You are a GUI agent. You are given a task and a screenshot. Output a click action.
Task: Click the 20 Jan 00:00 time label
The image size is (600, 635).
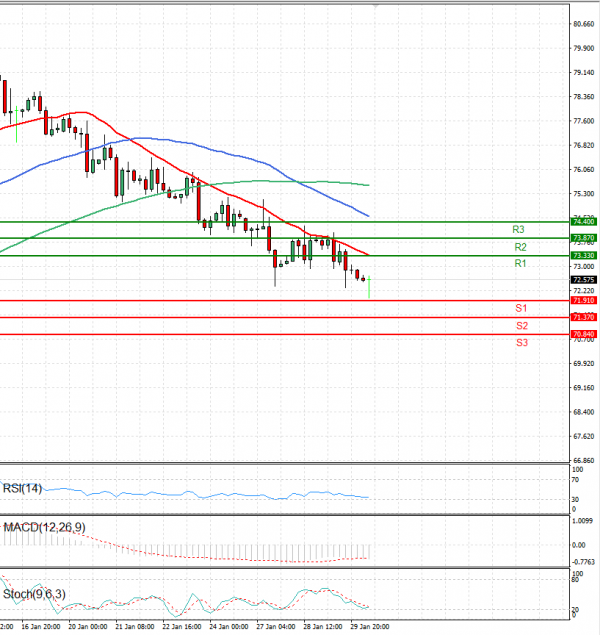(88, 627)
